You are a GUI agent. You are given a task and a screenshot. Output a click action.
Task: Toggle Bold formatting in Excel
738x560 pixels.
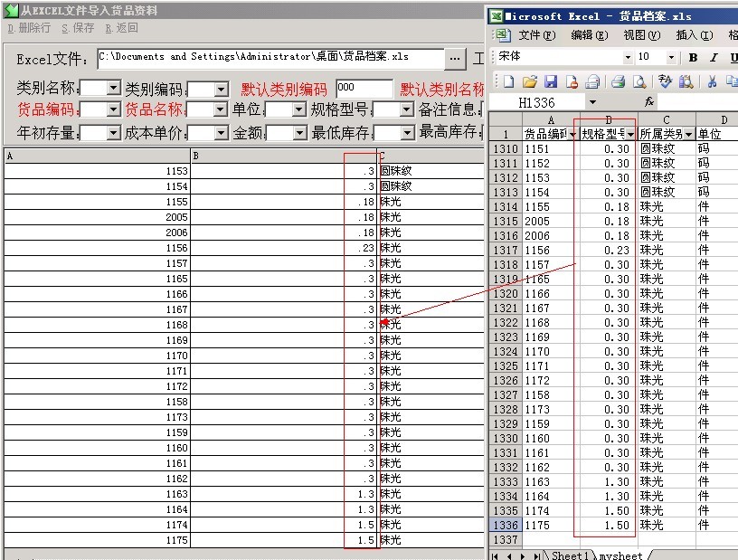pyautogui.click(x=693, y=58)
